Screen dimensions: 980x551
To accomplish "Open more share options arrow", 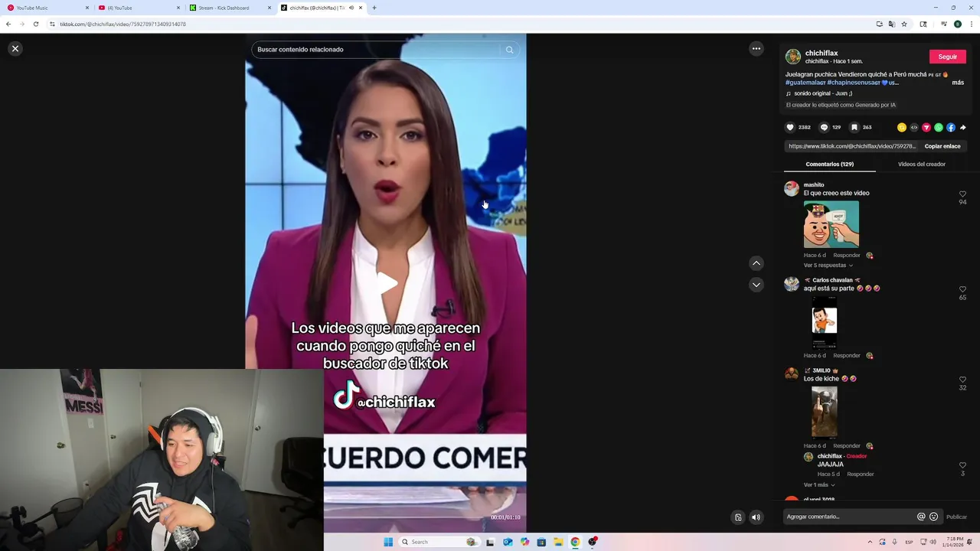I will pos(963,128).
